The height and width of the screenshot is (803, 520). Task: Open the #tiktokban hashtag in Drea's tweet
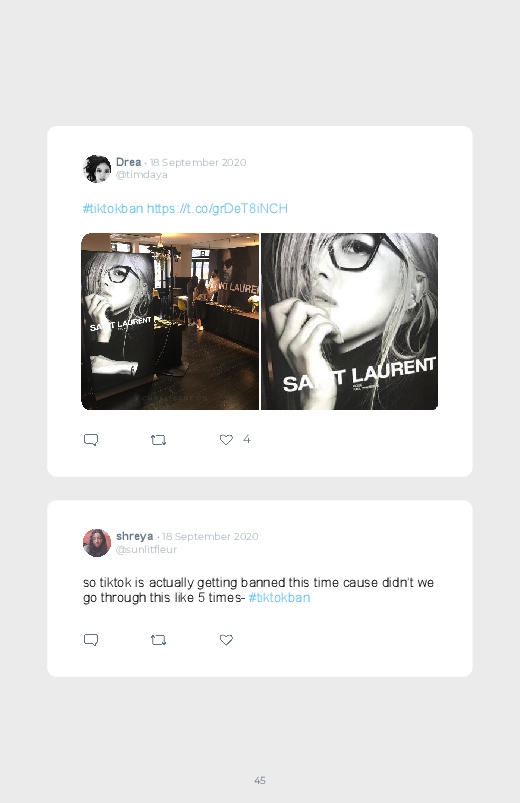tap(113, 208)
